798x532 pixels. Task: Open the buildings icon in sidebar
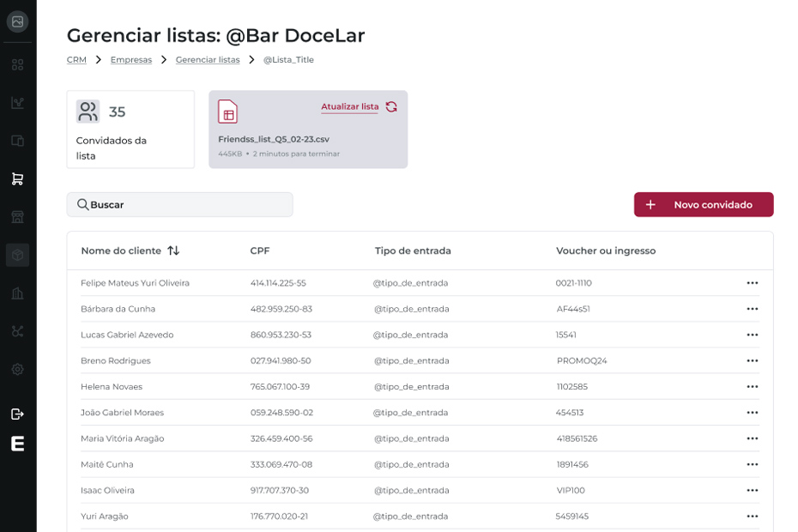[x=17, y=293]
